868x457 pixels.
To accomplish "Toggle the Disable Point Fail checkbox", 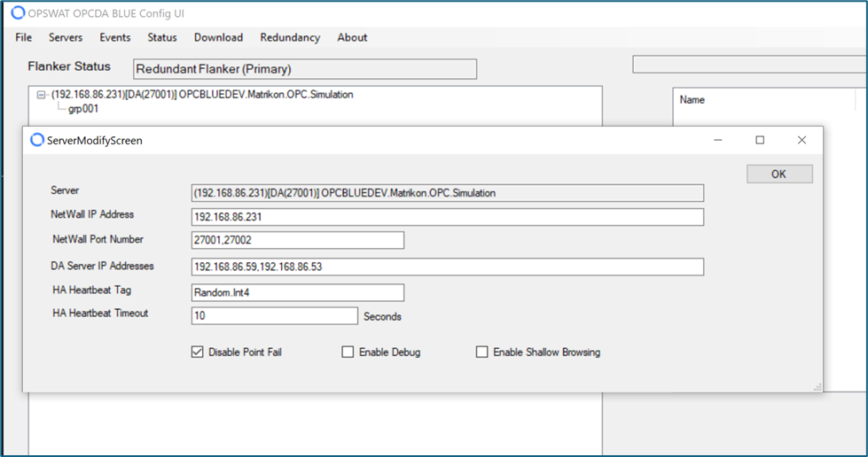I will pos(198,352).
